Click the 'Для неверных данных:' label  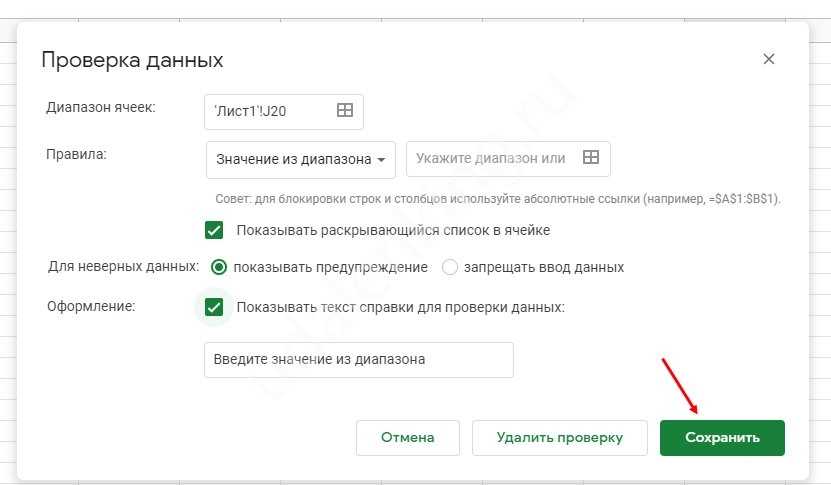pyautogui.click(x=123, y=267)
